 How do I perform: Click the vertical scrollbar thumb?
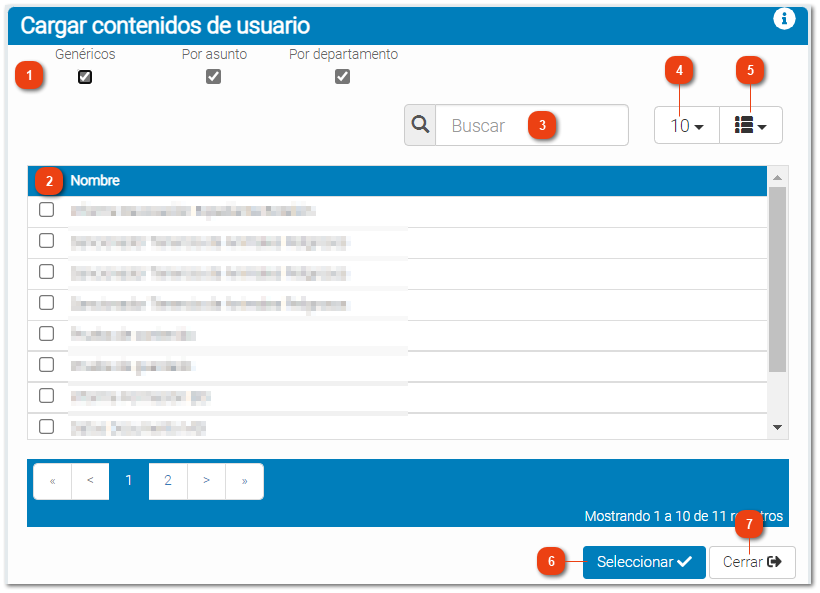tap(778, 280)
